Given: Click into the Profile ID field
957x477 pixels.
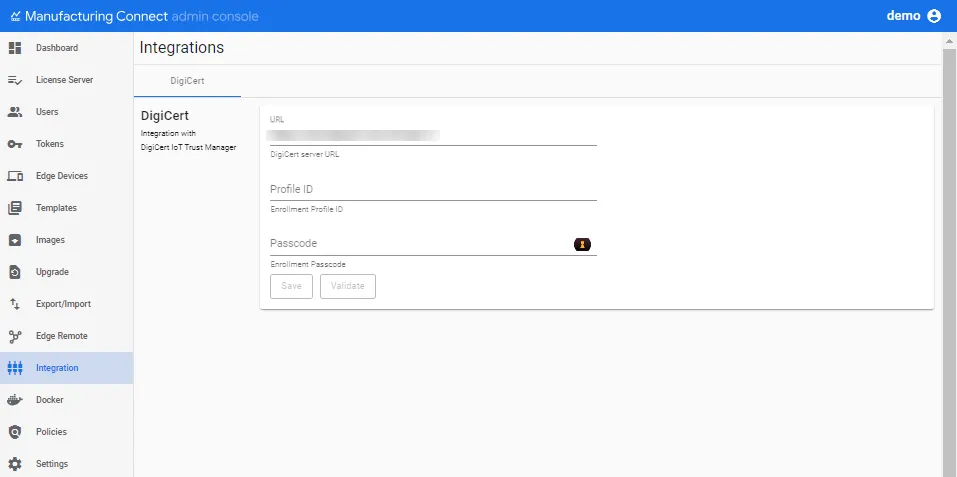Looking at the screenshot, I should tap(433, 190).
